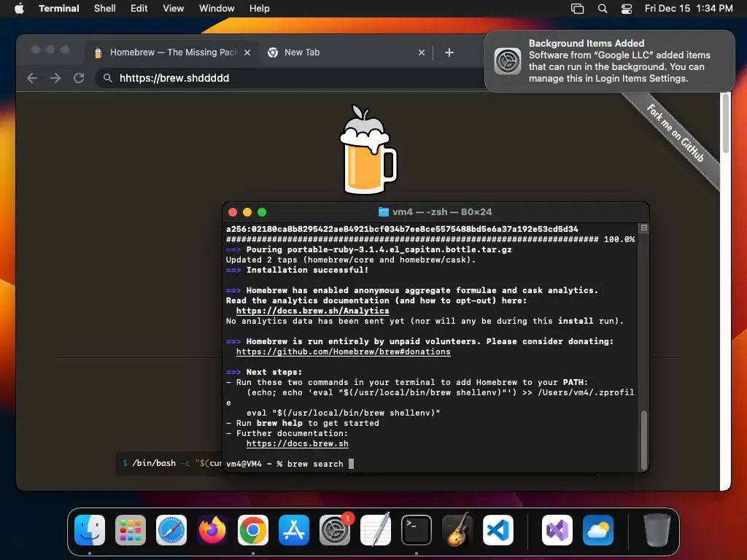Open the https://docs.brew.sh link in Terminal
This screenshot has height=560, width=747.
[x=298, y=444]
